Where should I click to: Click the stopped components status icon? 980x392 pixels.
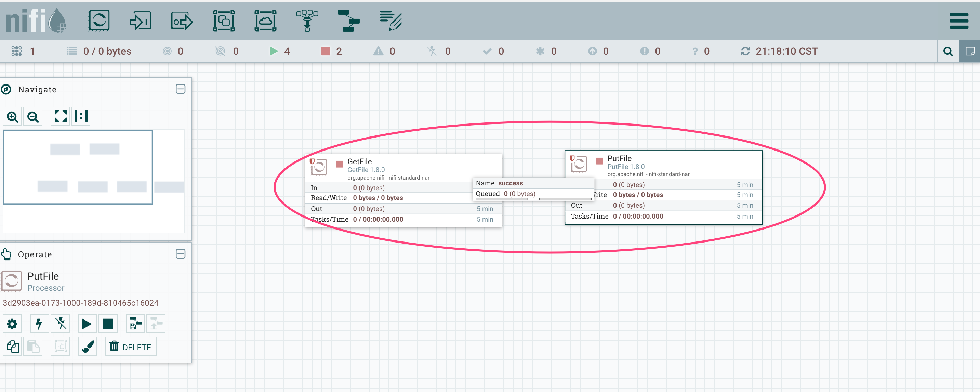coord(326,51)
